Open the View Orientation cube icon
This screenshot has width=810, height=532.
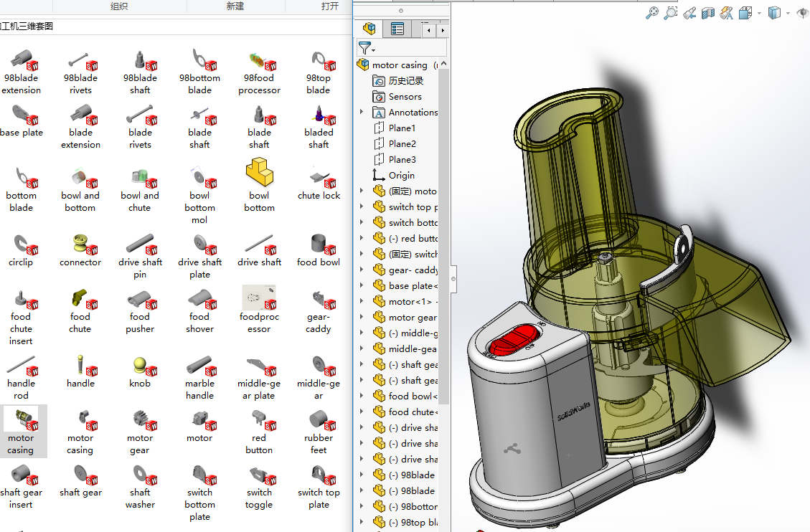[x=745, y=13]
